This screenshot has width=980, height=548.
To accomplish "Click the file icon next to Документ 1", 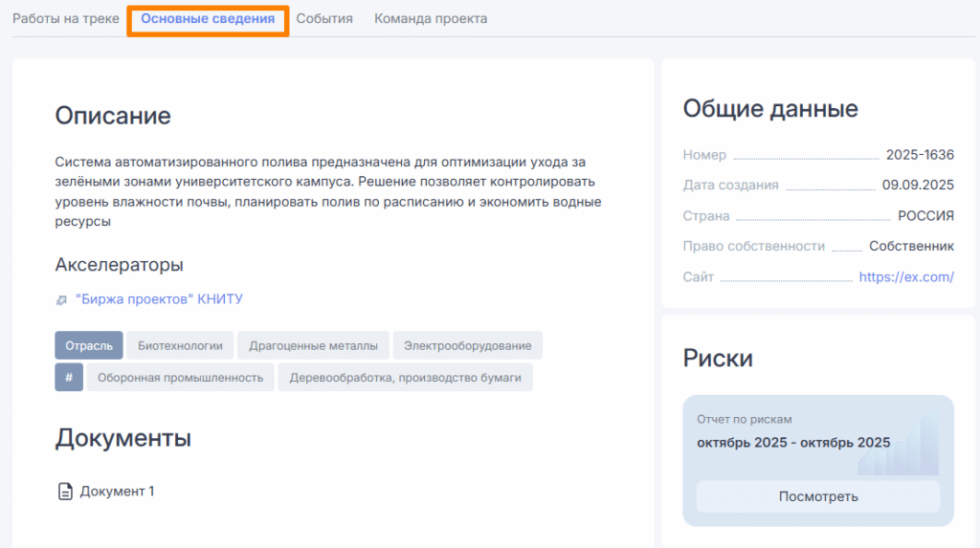I will point(65,492).
